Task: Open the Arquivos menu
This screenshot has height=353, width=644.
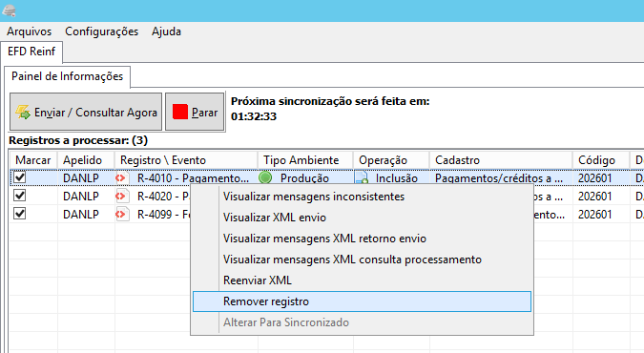Action: tap(30, 31)
